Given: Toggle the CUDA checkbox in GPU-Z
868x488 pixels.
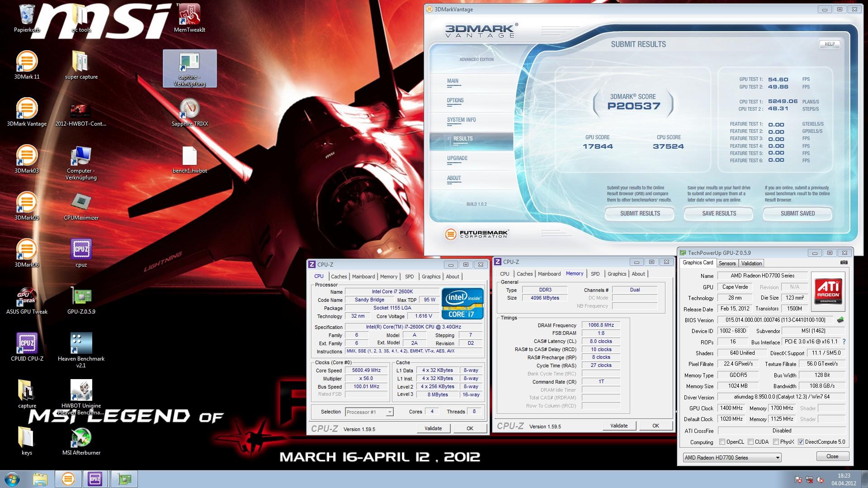Looking at the screenshot, I should click(x=750, y=442).
